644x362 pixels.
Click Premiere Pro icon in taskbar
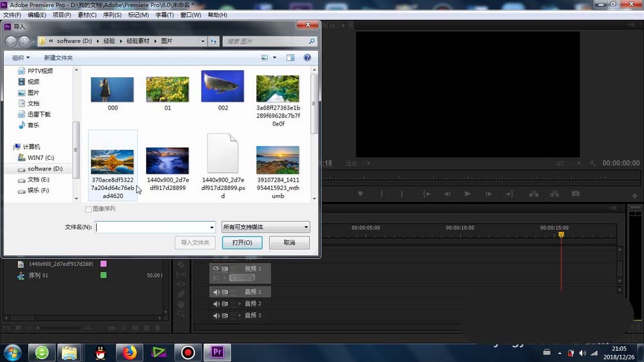(217, 352)
